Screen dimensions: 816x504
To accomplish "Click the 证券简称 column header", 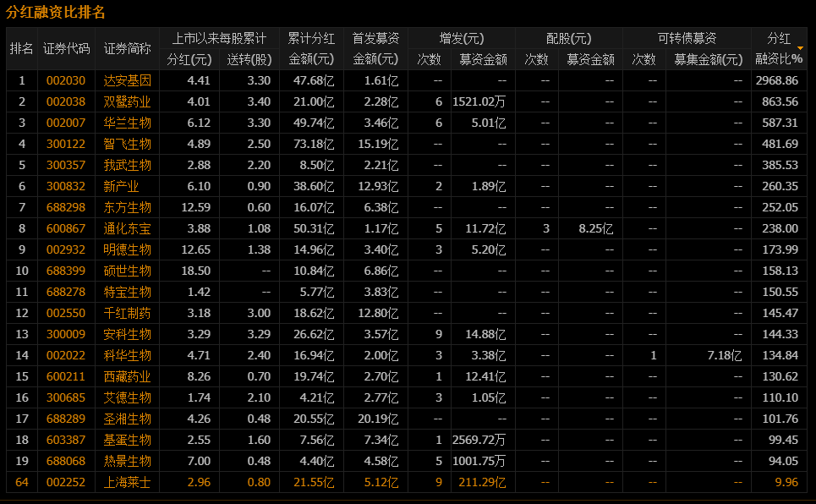I will point(127,49).
